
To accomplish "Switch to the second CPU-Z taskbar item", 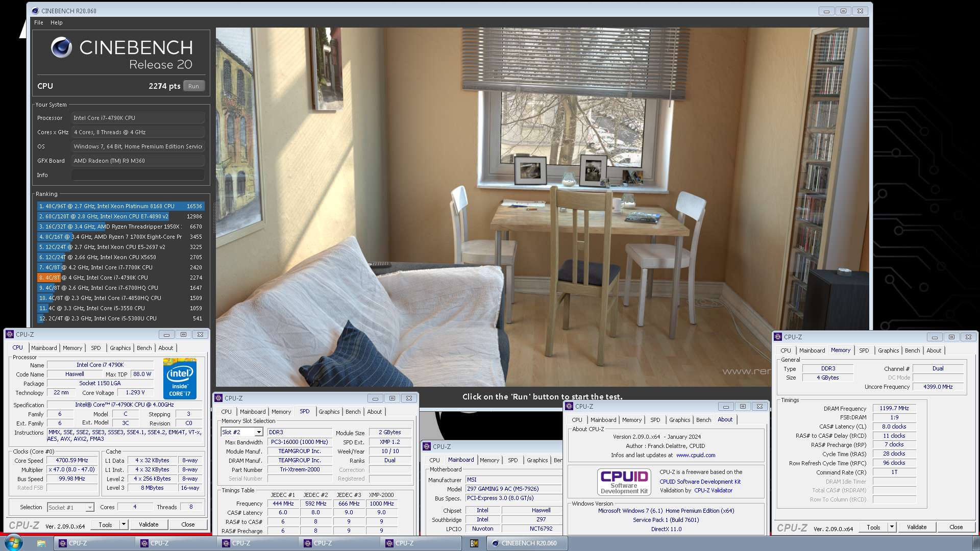I will tap(176, 543).
